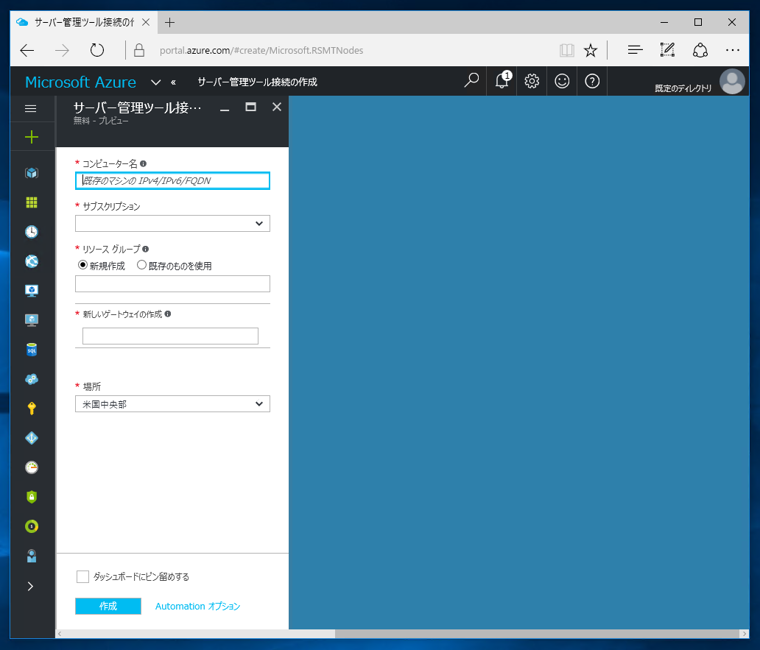Open a new browser tab with plus
This screenshot has width=760, height=650.
coord(169,22)
